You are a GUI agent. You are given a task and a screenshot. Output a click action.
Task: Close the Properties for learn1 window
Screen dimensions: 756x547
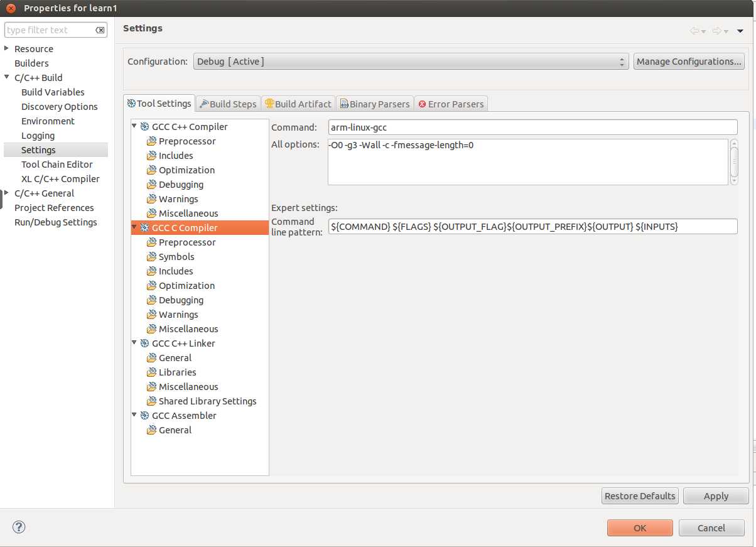(x=11, y=9)
